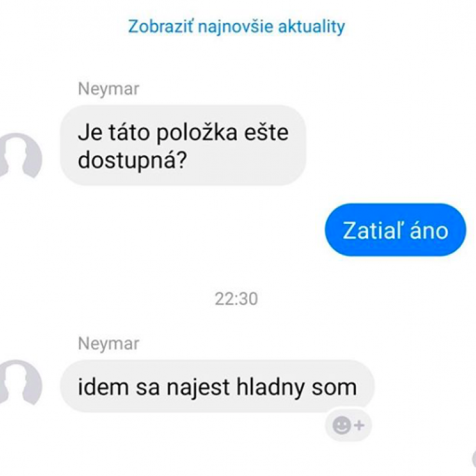The width and height of the screenshot is (476, 476).
Task: Open Neymar's avatar beside the last message
Action: click(x=20, y=382)
